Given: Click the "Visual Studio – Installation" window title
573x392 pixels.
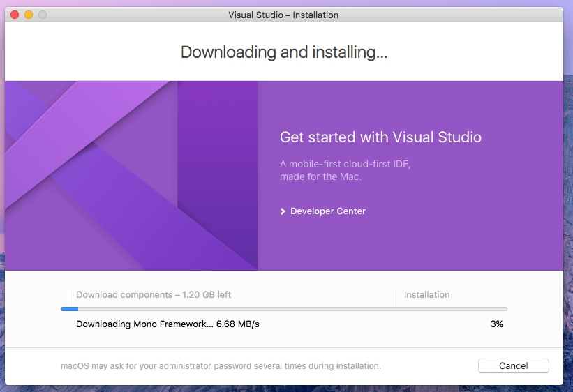Looking at the screenshot, I should coord(283,15).
